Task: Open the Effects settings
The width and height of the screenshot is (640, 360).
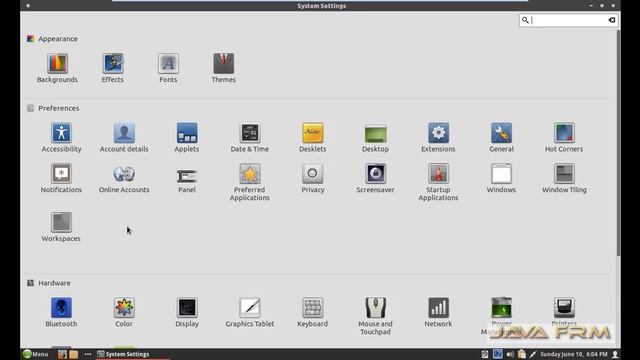Action: tap(113, 68)
